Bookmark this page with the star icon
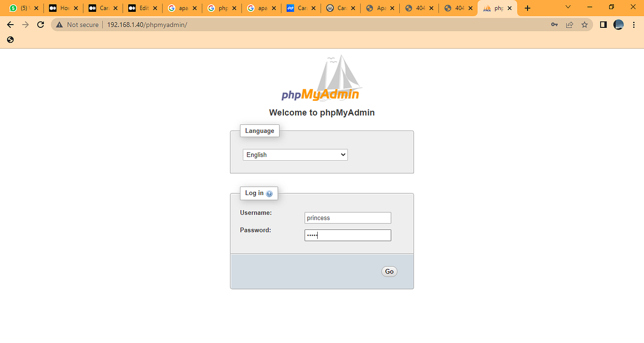644x343 pixels. tap(584, 25)
